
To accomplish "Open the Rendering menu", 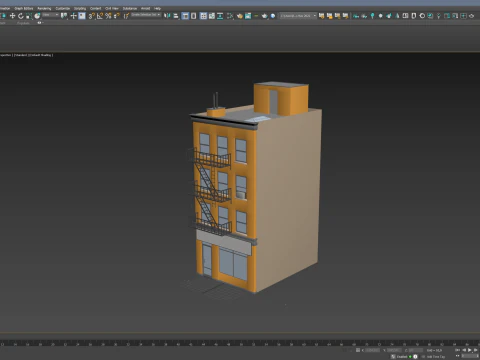I will 44,8.
